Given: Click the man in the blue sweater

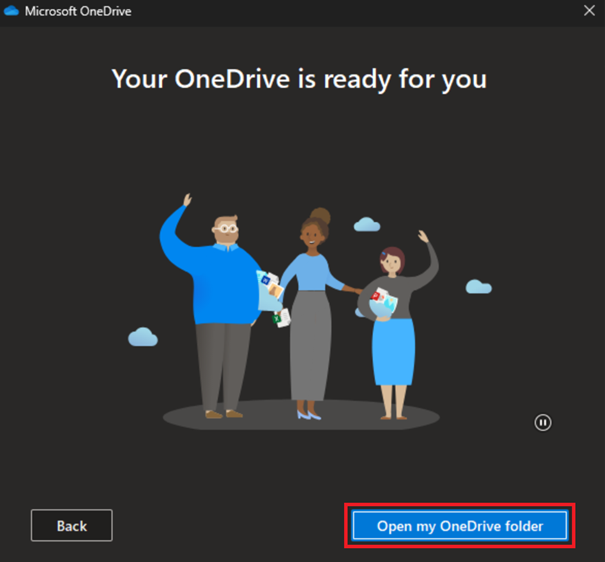Looking at the screenshot, I should pos(217,290).
